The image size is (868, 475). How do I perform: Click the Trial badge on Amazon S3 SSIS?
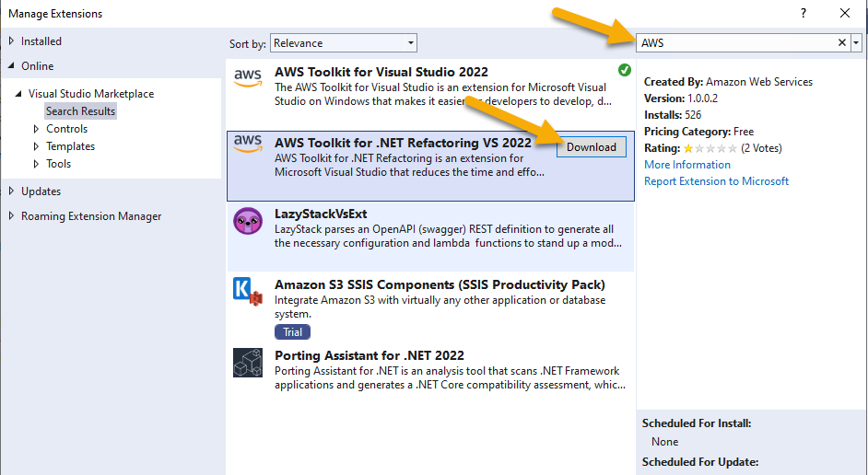pyautogui.click(x=292, y=331)
